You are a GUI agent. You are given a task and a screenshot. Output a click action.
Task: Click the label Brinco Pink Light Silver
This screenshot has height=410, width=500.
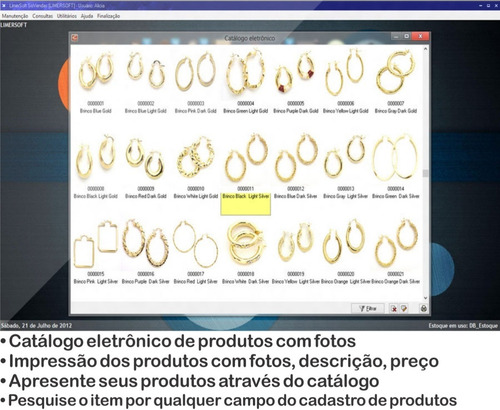click(x=96, y=282)
